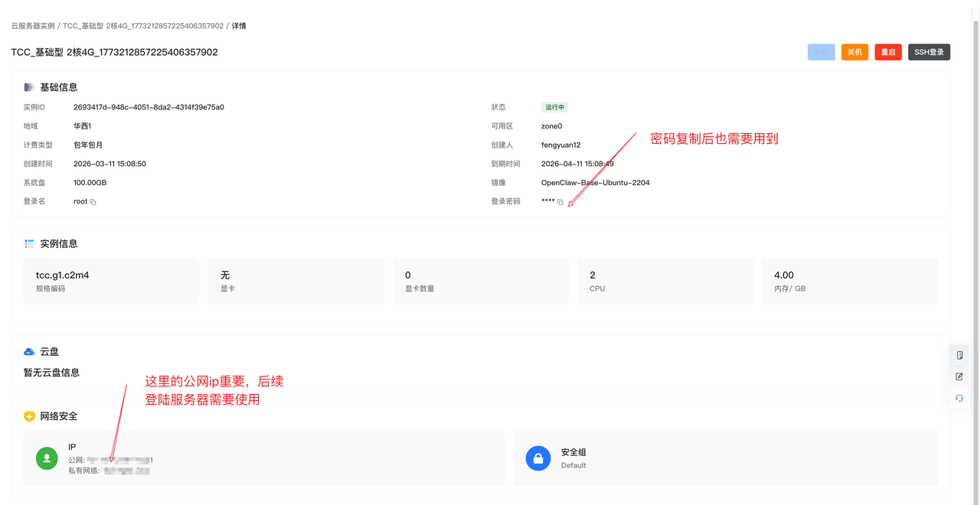Open the feedback edit icon in sidebar
980x505 pixels.
tap(959, 376)
